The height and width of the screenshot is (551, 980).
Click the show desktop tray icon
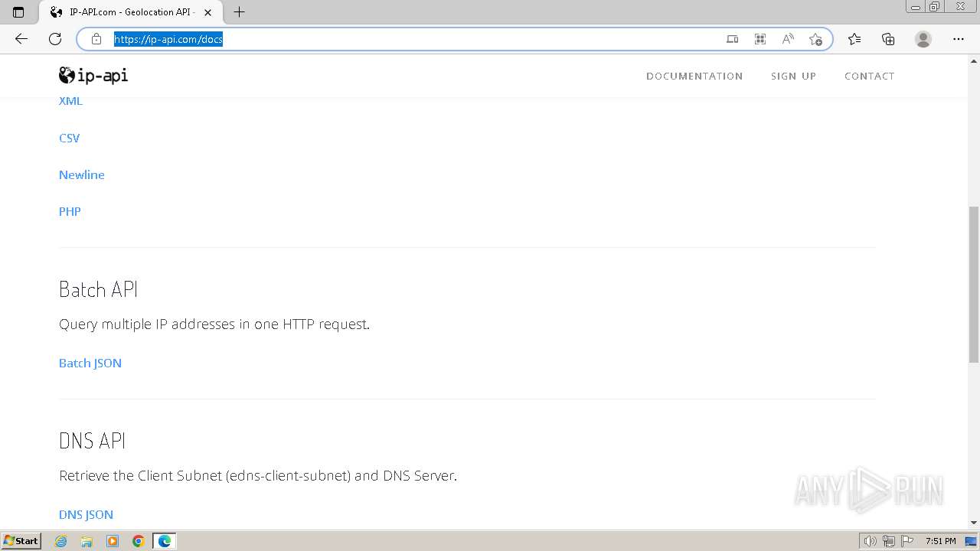pyautogui.click(x=971, y=541)
